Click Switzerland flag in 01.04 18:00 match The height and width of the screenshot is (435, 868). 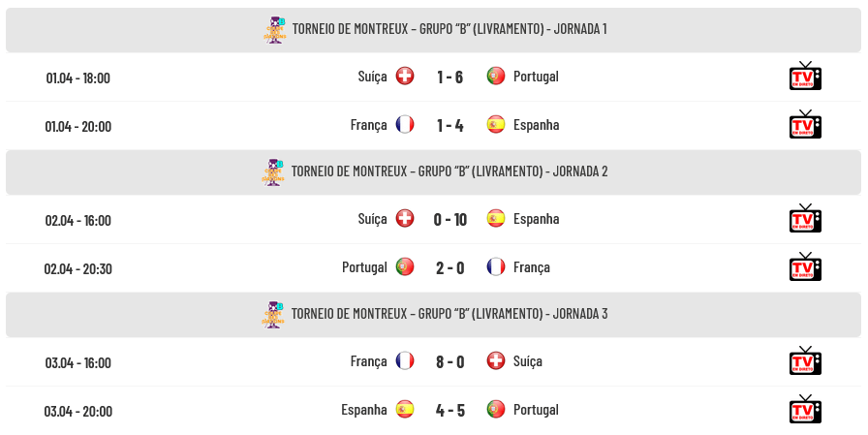(x=405, y=77)
